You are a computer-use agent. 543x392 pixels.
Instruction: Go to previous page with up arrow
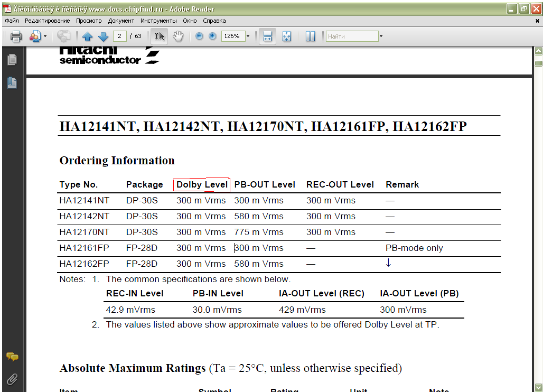coord(87,36)
